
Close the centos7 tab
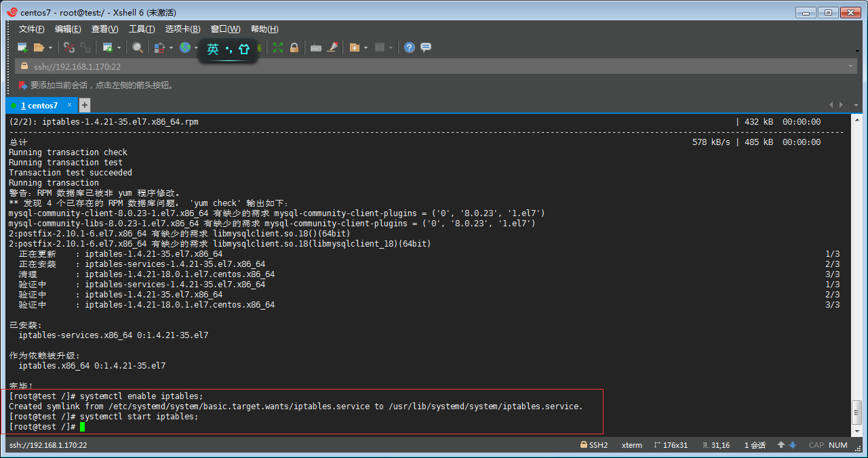pos(69,105)
